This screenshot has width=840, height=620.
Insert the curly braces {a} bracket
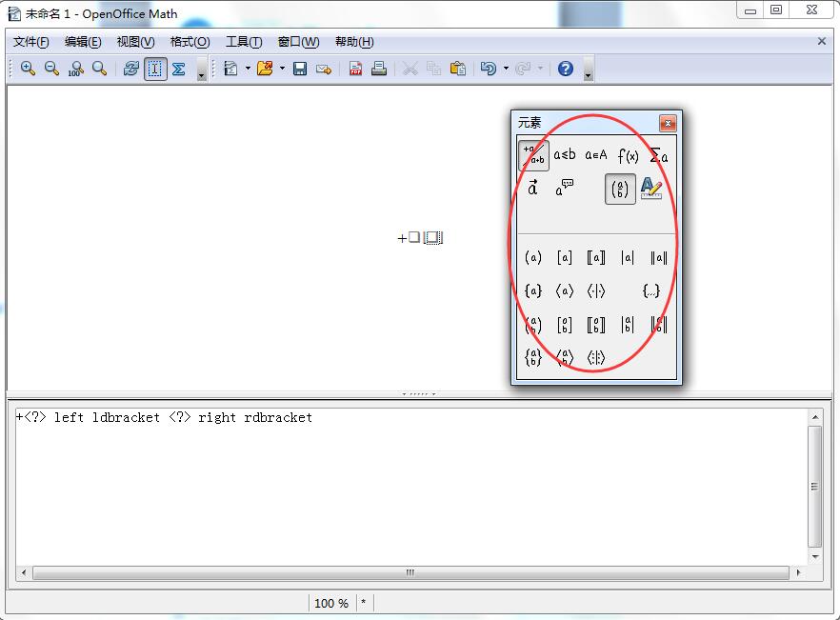(533, 291)
